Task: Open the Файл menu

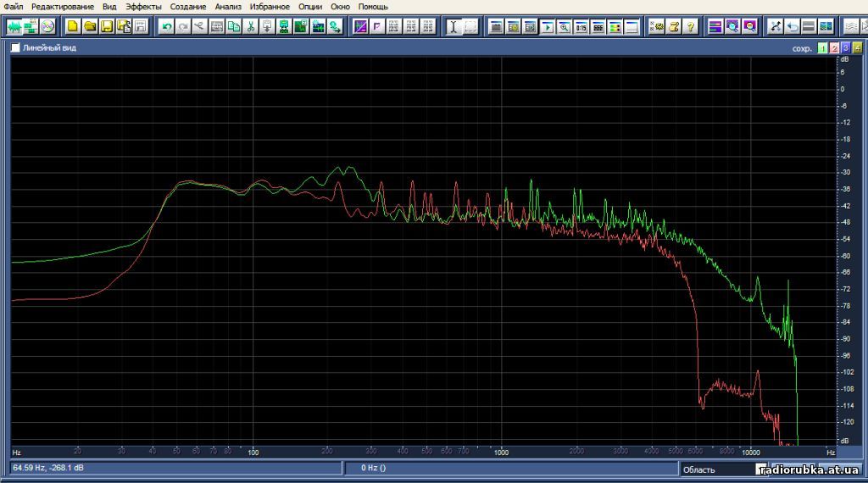Action: click(14, 7)
